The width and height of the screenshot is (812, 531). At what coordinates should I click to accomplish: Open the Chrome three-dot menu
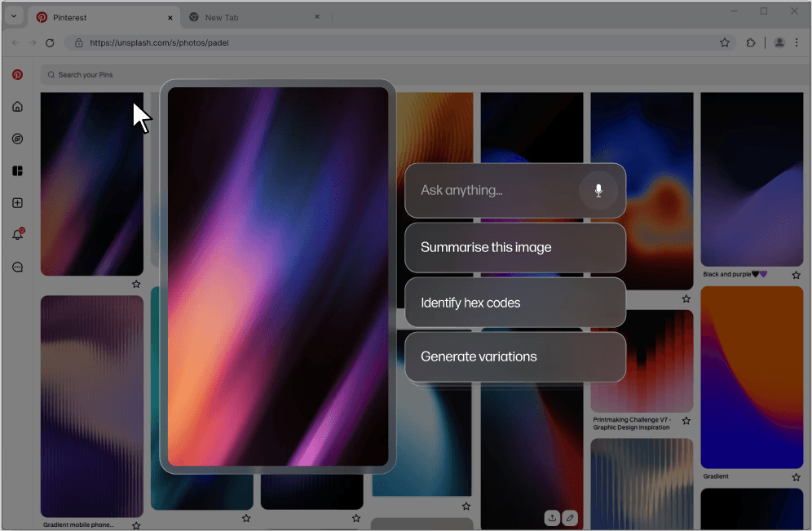tap(797, 43)
